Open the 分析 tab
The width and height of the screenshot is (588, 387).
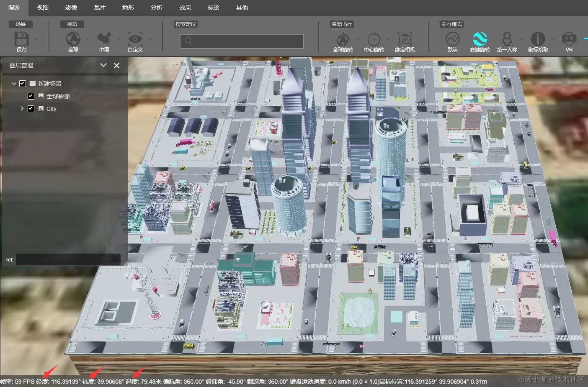pyautogui.click(x=157, y=8)
